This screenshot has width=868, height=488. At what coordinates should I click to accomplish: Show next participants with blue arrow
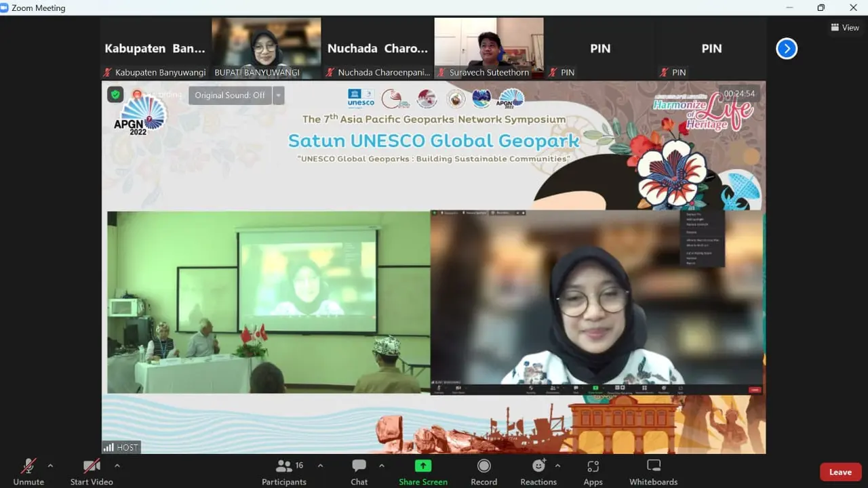pyautogui.click(x=787, y=49)
